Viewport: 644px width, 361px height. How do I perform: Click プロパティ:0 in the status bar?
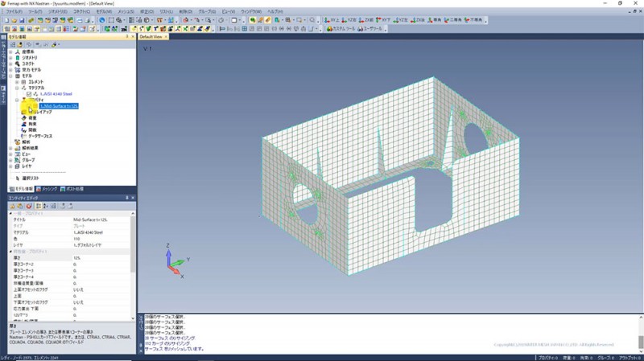pyautogui.click(x=548, y=358)
